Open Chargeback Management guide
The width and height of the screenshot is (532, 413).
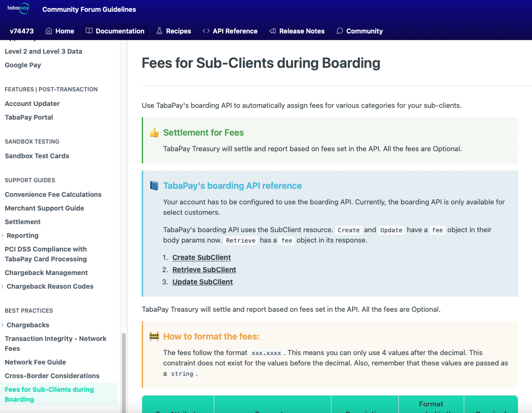pos(46,273)
